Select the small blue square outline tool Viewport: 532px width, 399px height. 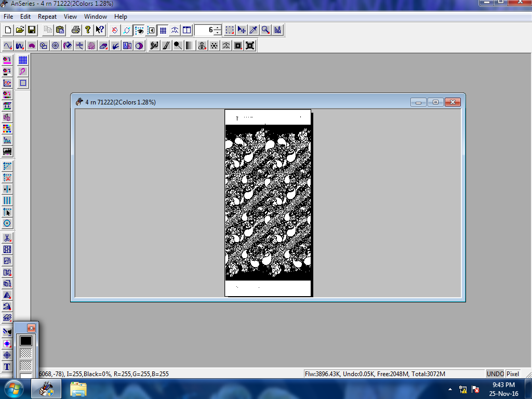click(x=23, y=83)
